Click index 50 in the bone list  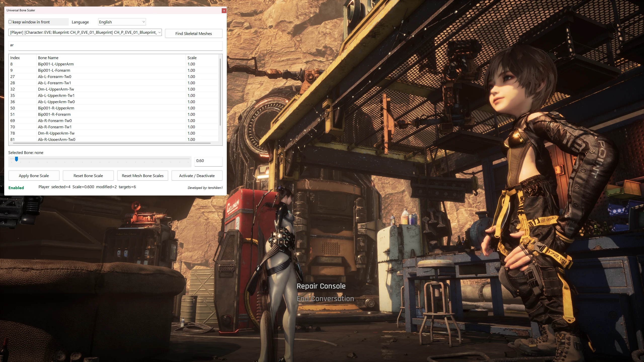click(13, 108)
